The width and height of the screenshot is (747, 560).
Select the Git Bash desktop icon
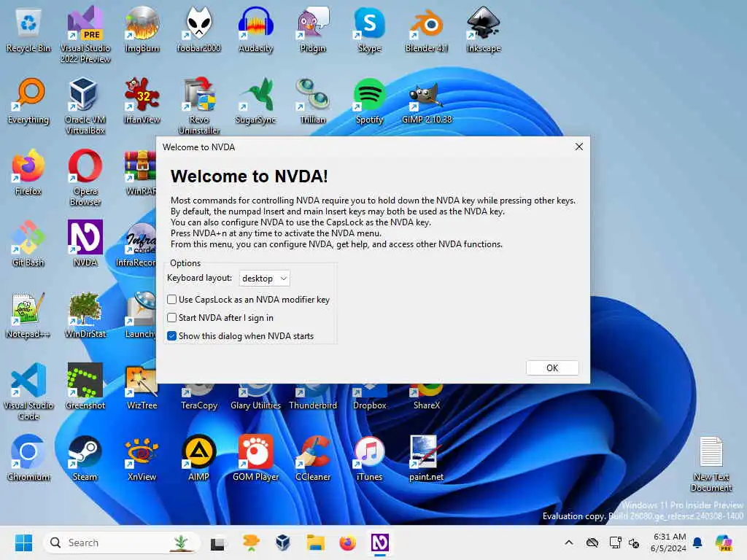coord(28,245)
